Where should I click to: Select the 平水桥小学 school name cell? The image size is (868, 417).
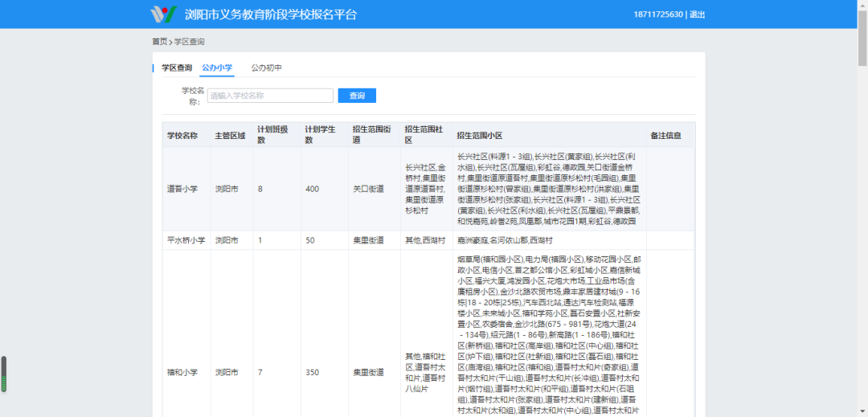(186, 240)
